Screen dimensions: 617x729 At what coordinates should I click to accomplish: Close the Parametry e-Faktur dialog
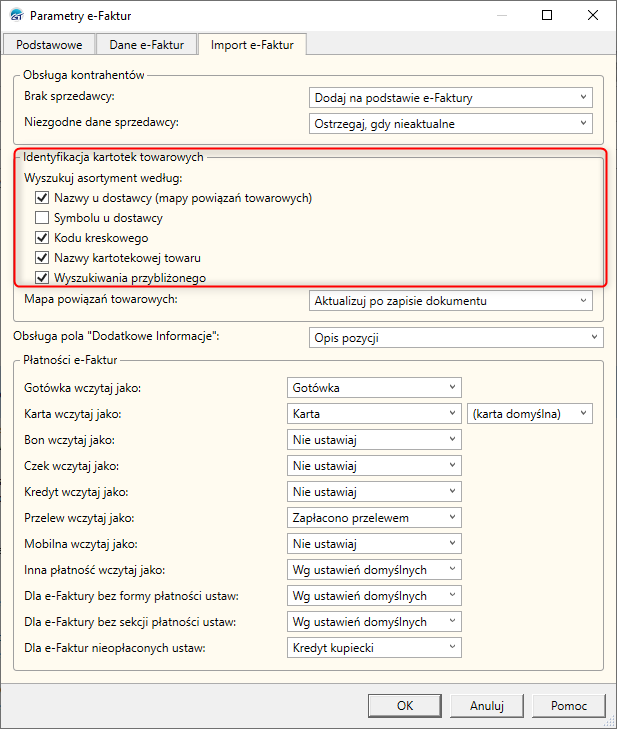[592, 16]
